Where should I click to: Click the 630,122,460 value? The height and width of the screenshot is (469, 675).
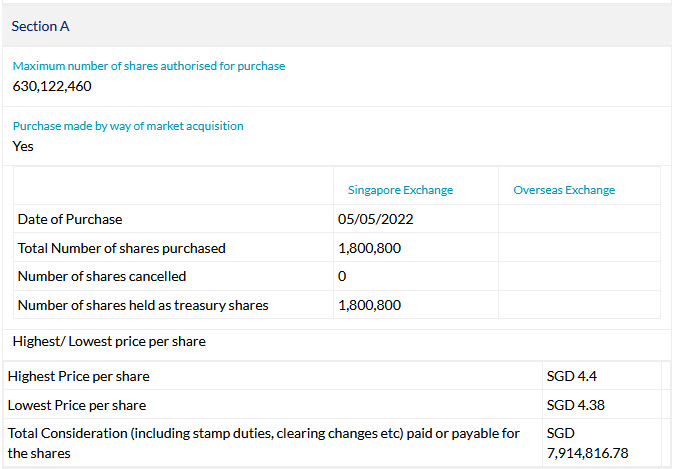(52, 86)
